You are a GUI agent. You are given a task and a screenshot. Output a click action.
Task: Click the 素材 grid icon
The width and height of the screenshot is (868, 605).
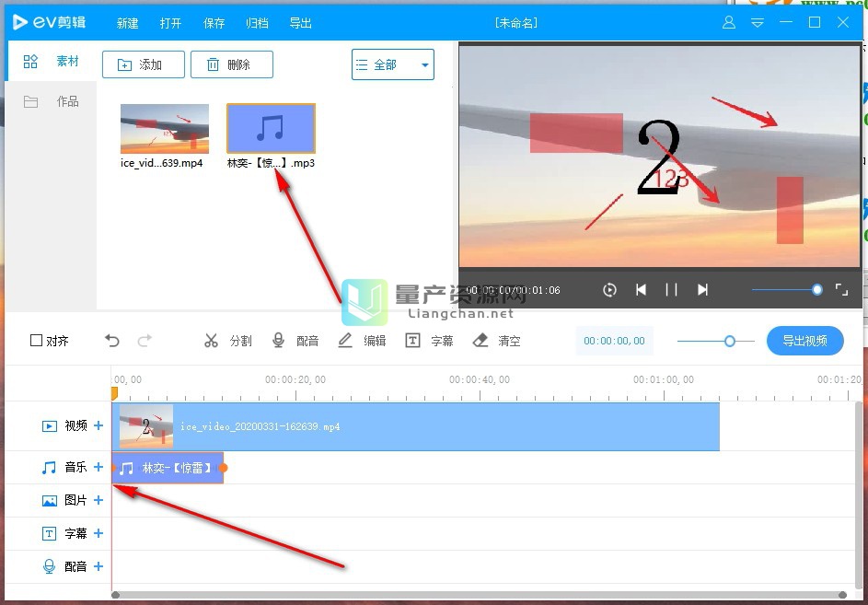coord(30,61)
